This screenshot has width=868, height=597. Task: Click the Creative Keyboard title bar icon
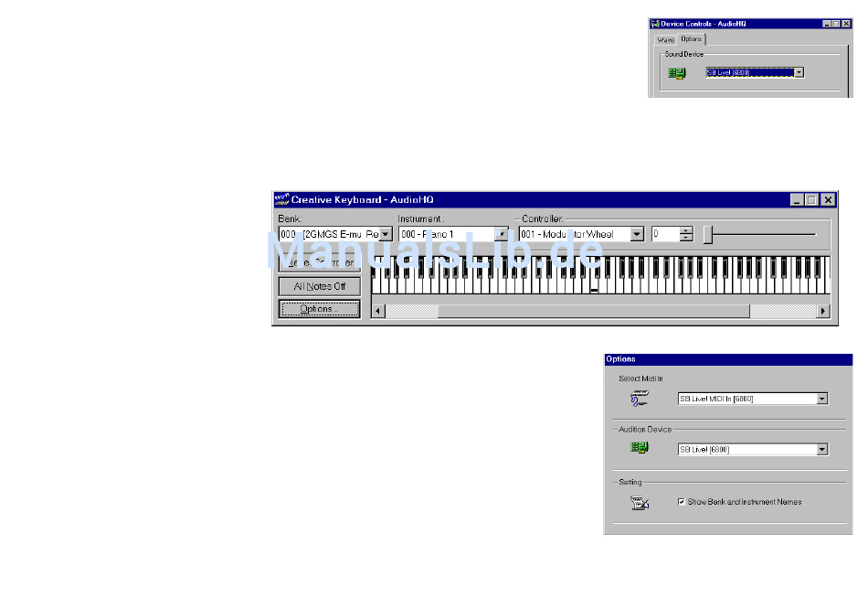point(281,199)
